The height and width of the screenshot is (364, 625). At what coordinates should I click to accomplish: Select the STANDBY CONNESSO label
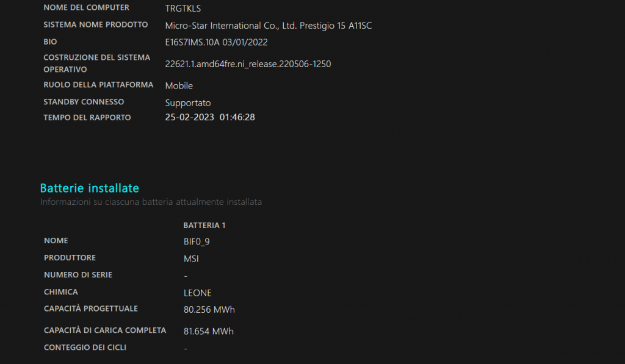point(84,102)
